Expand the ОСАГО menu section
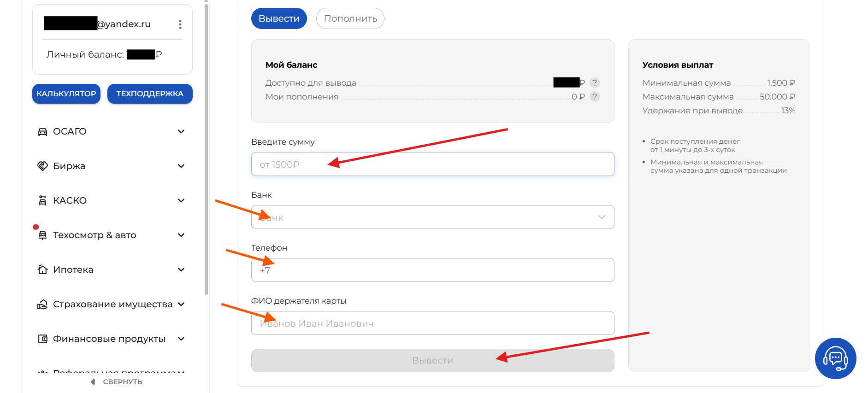 point(181,132)
